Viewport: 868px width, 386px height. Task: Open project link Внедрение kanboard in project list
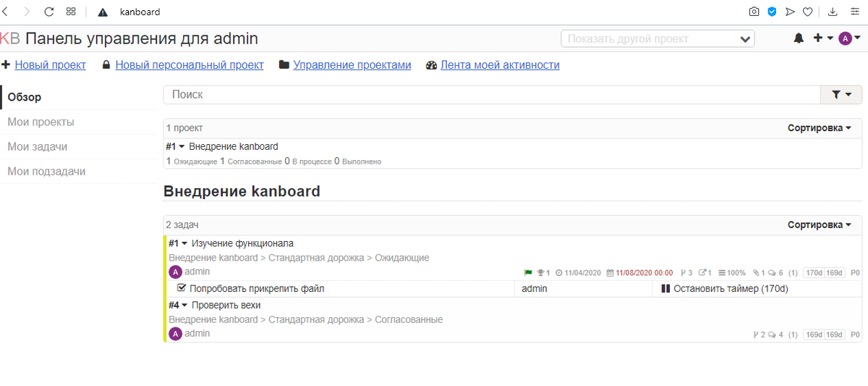pyautogui.click(x=234, y=146)
